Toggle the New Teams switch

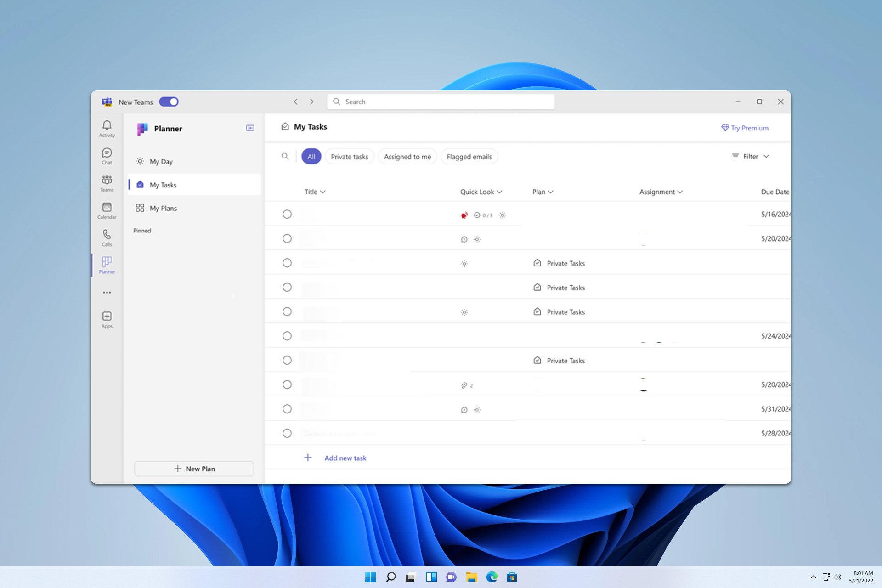point(169,102)
